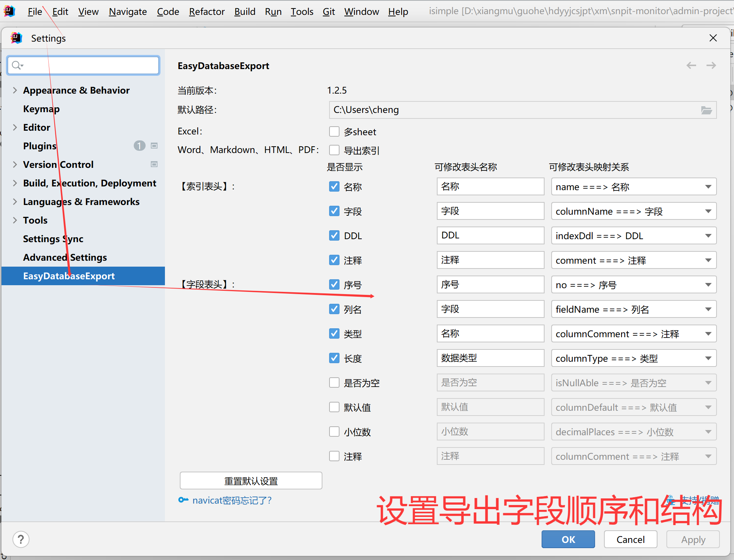The width and height of the screenshot is (734, 560).
Task: Click the forward navigation arrow icon
Action: click(711, 65)
